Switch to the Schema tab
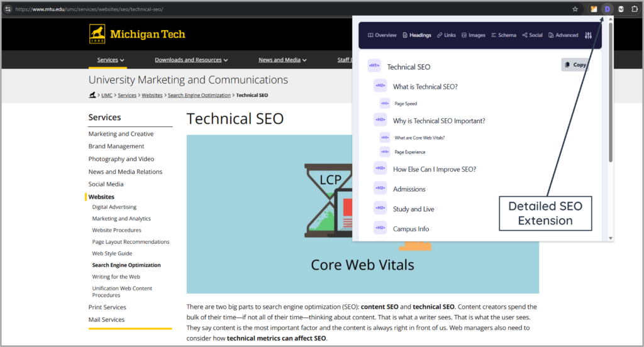Screen dimensions: 644x347 pyautogui.click(x=504, y=35)
